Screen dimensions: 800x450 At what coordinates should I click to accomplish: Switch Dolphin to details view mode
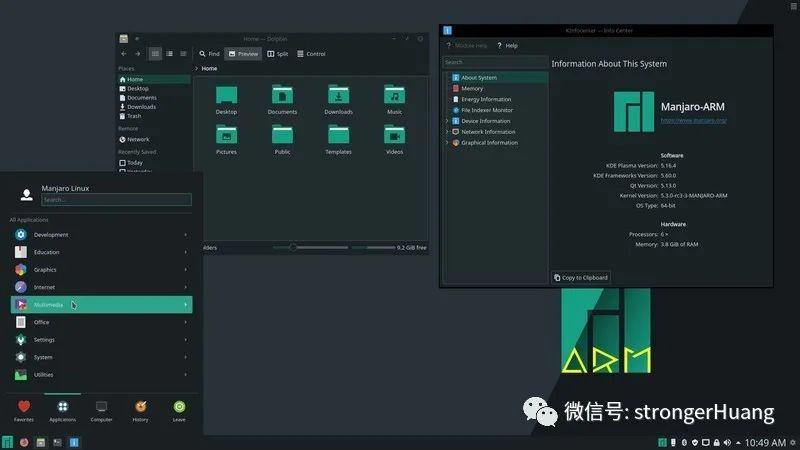click(183, 54)
